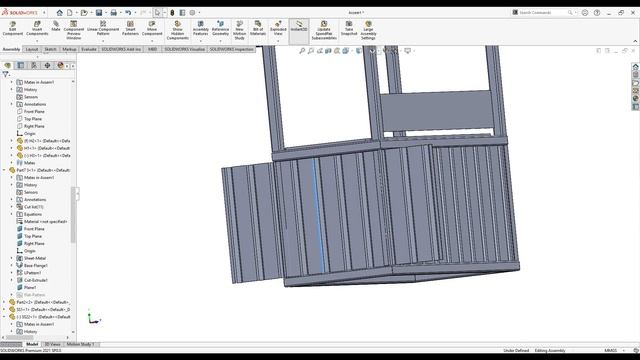Switch to the Sketch tab
Screen dimensions: 640x360
tap(50, 49)
